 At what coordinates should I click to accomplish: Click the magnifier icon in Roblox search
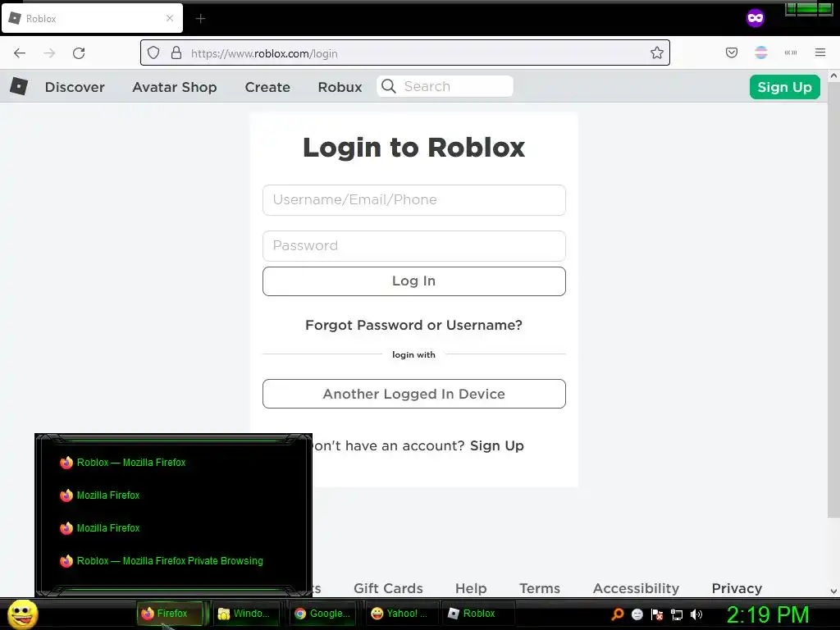click(389, 86)
